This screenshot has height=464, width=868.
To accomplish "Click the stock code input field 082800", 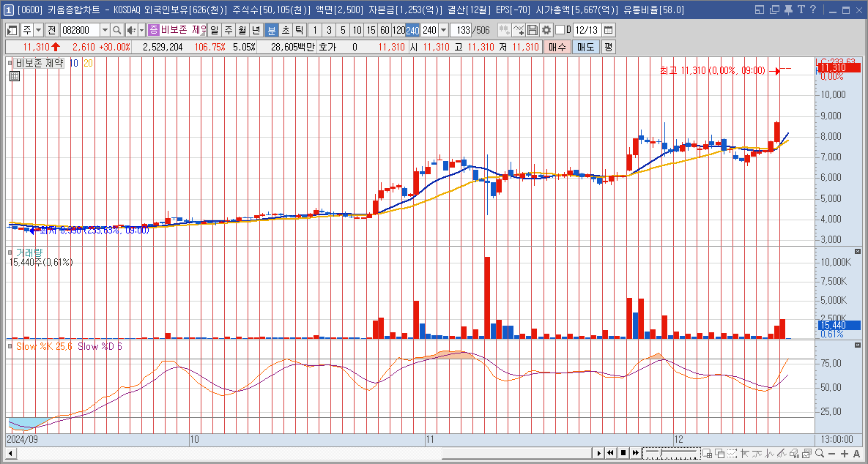I will (x=80, y=31).
